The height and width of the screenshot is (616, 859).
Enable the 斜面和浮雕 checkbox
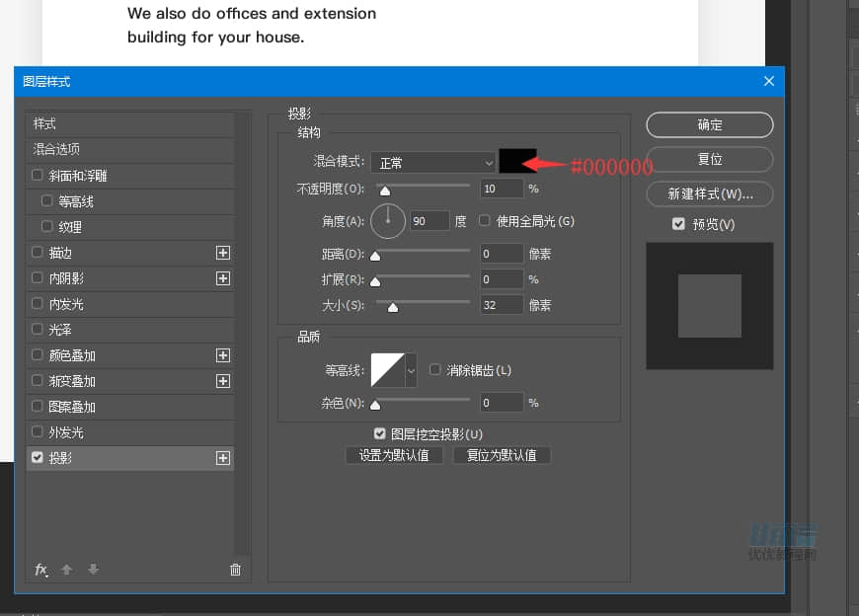tap(38, 175)
